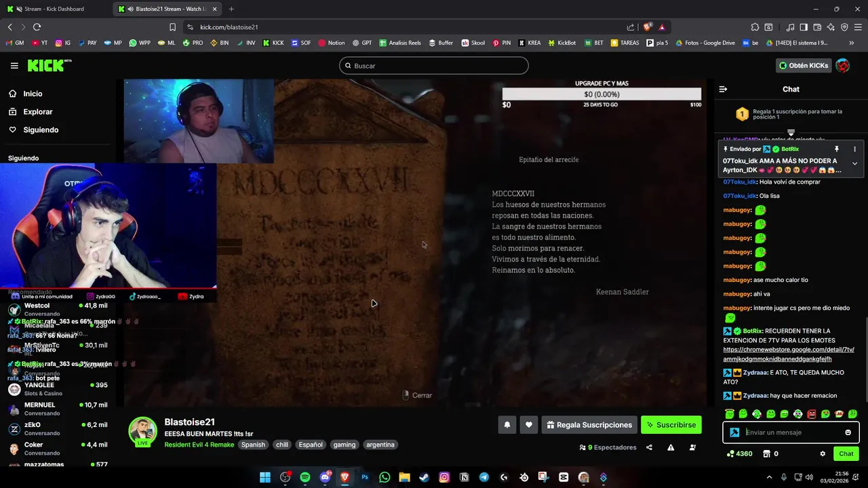Toggle stream notifications bell

pos(507,425)
